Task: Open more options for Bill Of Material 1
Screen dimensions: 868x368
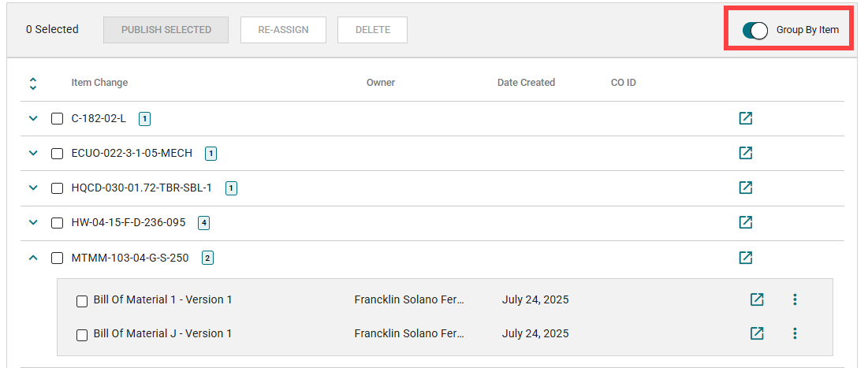Action: point(795,299)
